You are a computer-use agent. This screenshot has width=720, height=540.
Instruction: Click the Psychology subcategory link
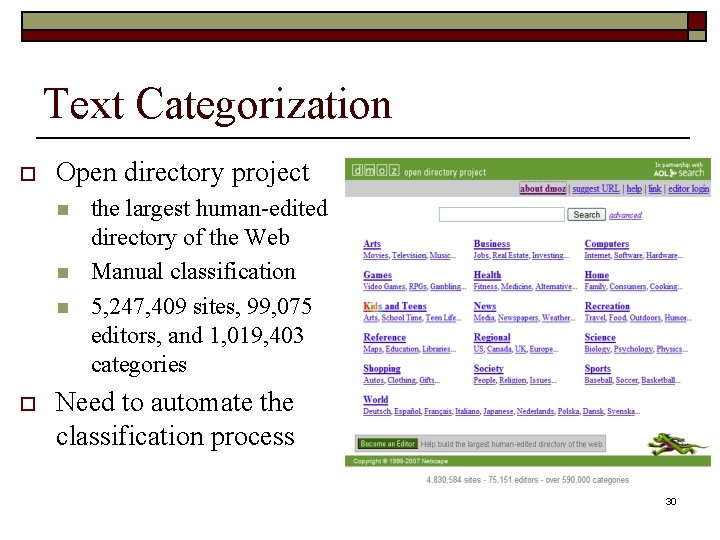point(633,349)
